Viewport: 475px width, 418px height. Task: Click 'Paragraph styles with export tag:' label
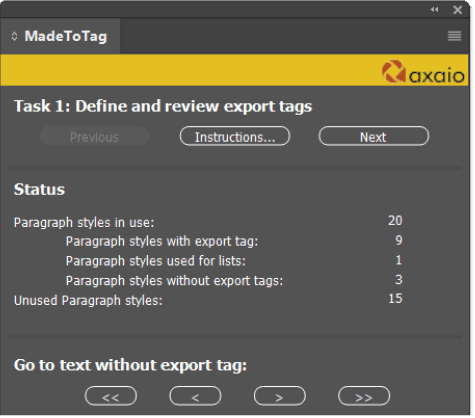click(162, 241)
